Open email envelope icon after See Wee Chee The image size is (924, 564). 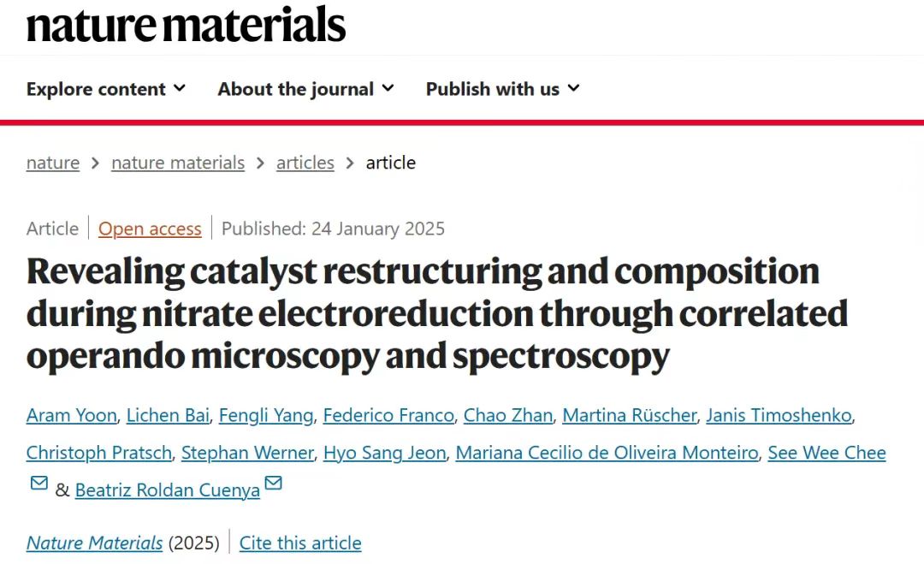(38, 484)
